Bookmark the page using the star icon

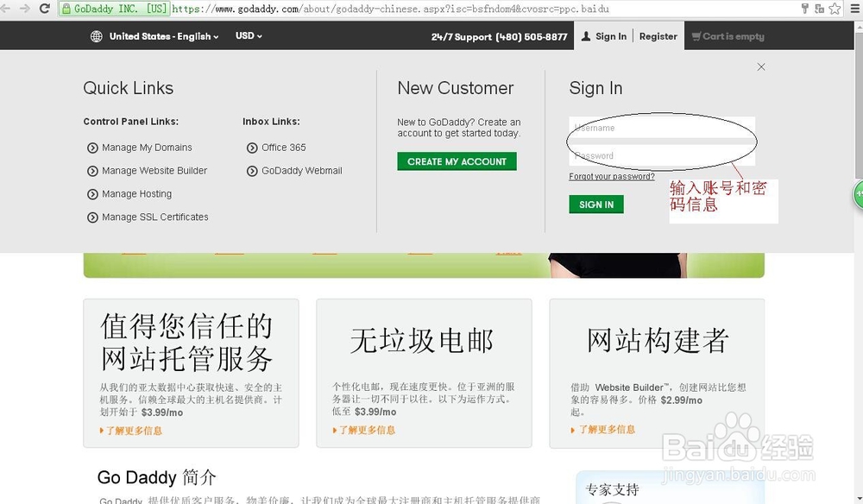coord(834,9)
